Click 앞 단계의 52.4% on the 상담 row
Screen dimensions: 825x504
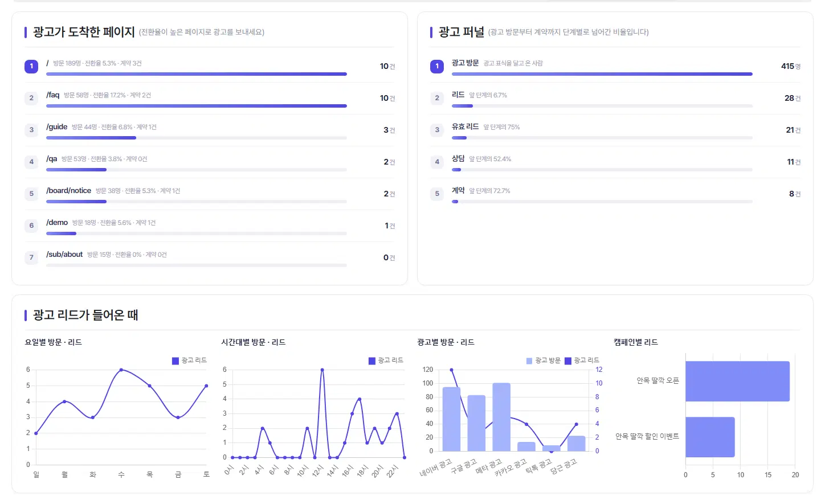tap(490, 159)
